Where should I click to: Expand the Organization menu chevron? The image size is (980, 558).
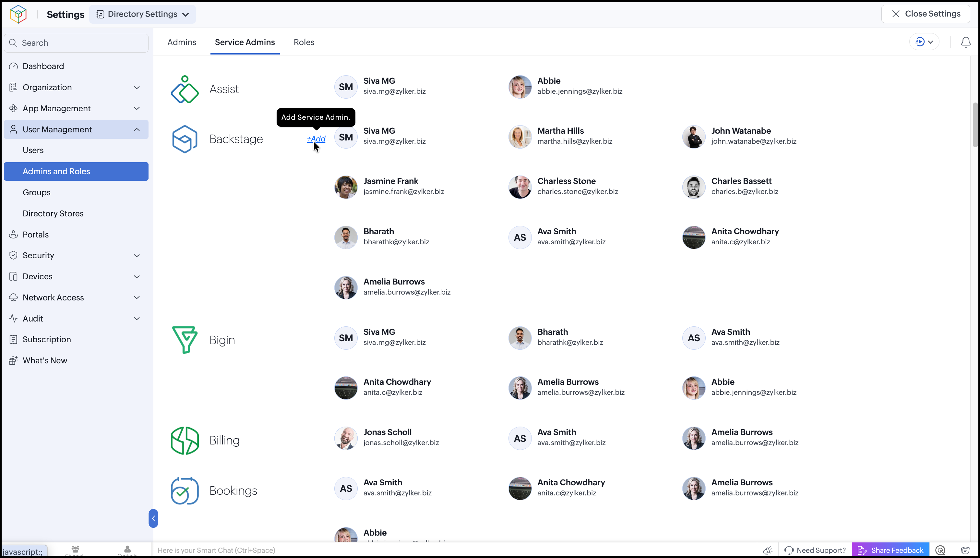(137, 87)
